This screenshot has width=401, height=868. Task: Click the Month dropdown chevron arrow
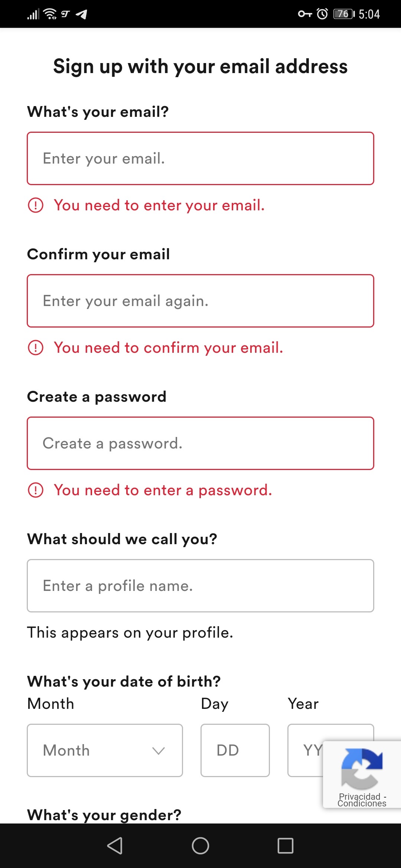[159, 751]
